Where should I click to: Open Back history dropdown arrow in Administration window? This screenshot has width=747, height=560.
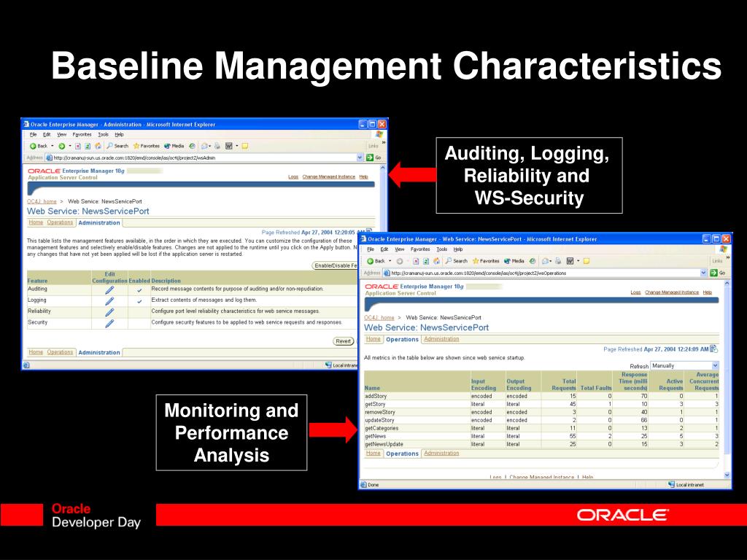point(53,146)
